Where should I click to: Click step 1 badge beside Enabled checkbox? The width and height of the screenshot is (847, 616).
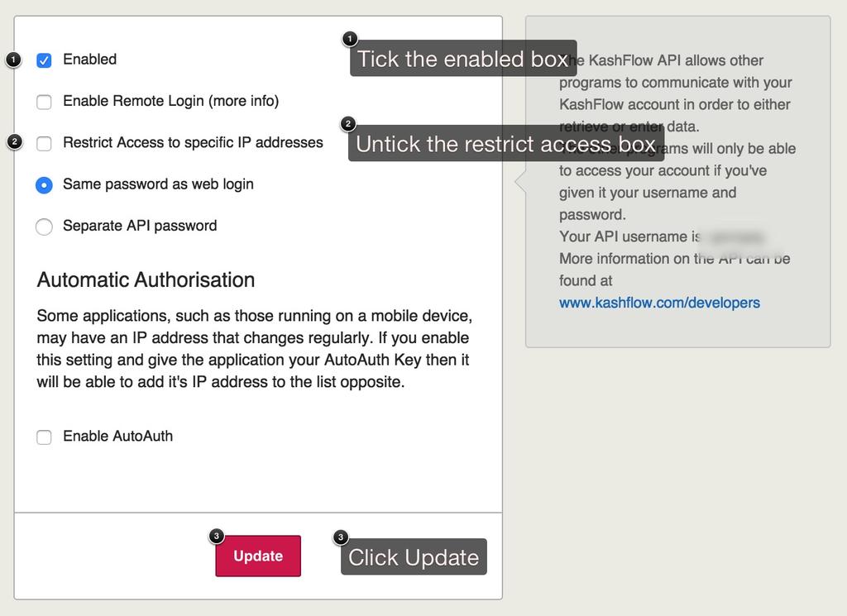pos(13,60)
